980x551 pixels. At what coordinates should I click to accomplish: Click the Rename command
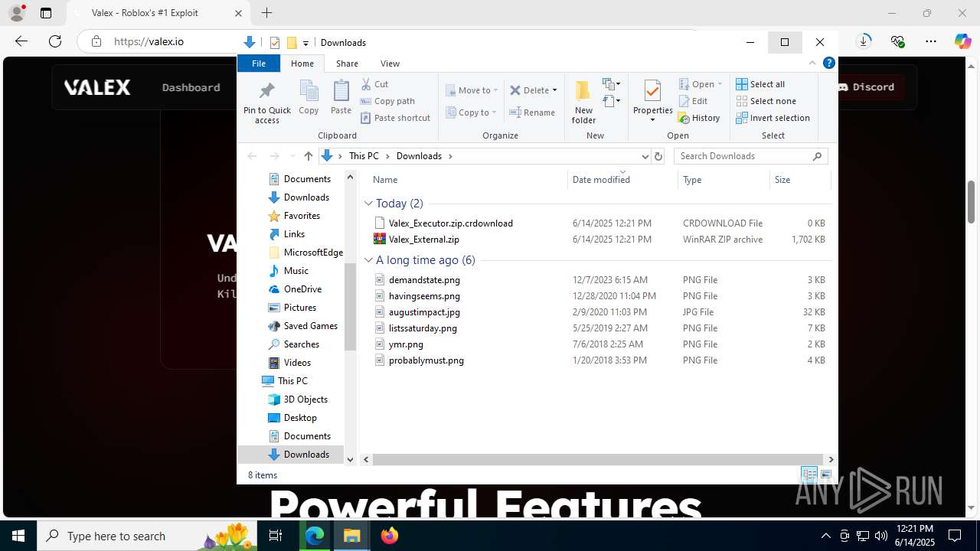[x=533, y=112]
